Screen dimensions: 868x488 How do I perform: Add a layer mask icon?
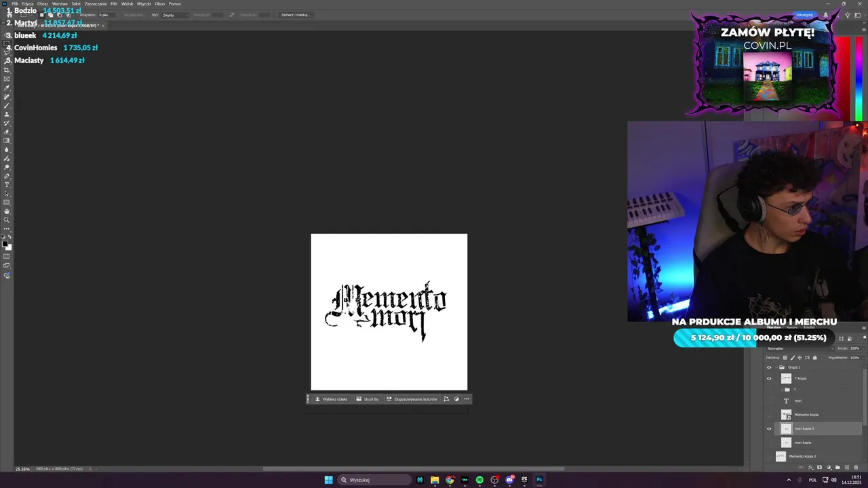[819, 467]
